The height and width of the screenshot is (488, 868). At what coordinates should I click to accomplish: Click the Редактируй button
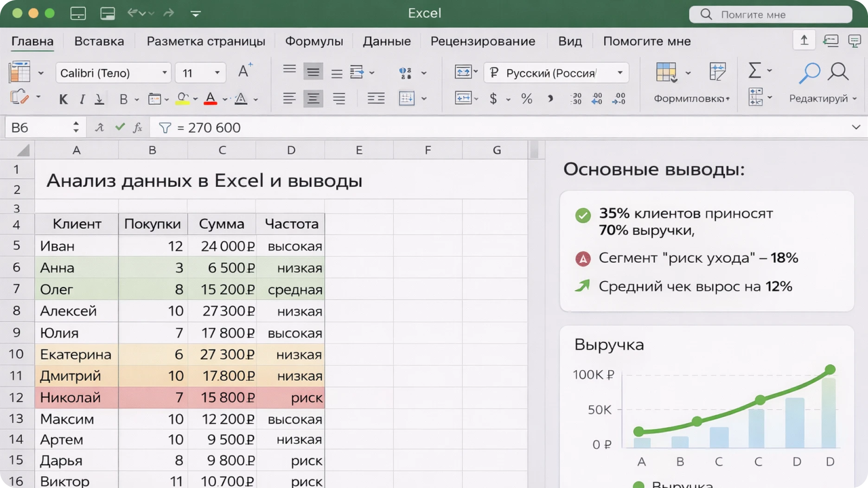point(822,99)
